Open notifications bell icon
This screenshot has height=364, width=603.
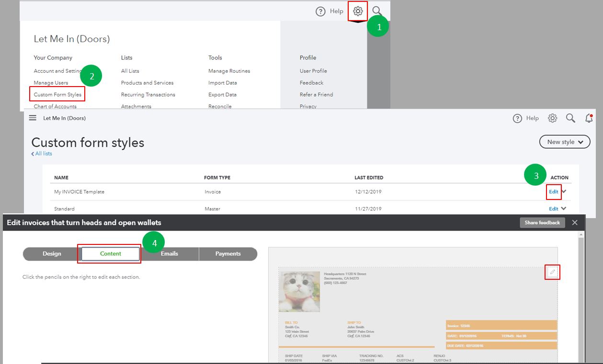[x=589, y=118]
